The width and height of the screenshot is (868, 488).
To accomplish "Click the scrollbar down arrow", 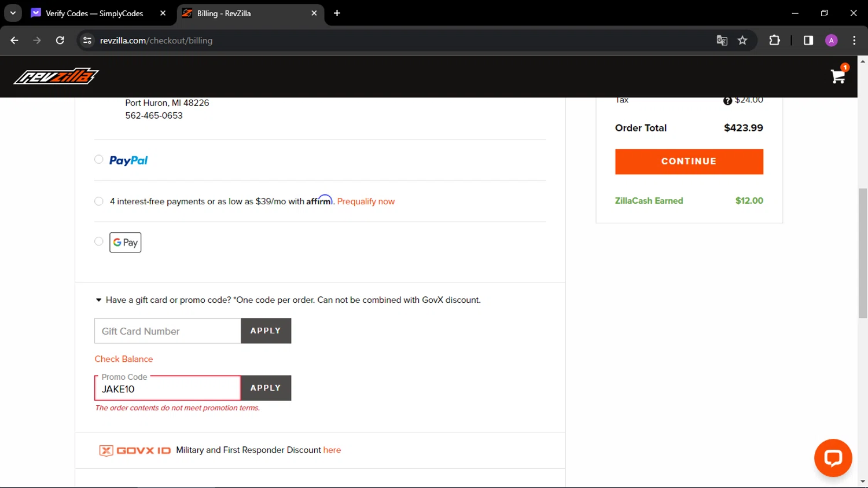I will click(x=863, y=482).
